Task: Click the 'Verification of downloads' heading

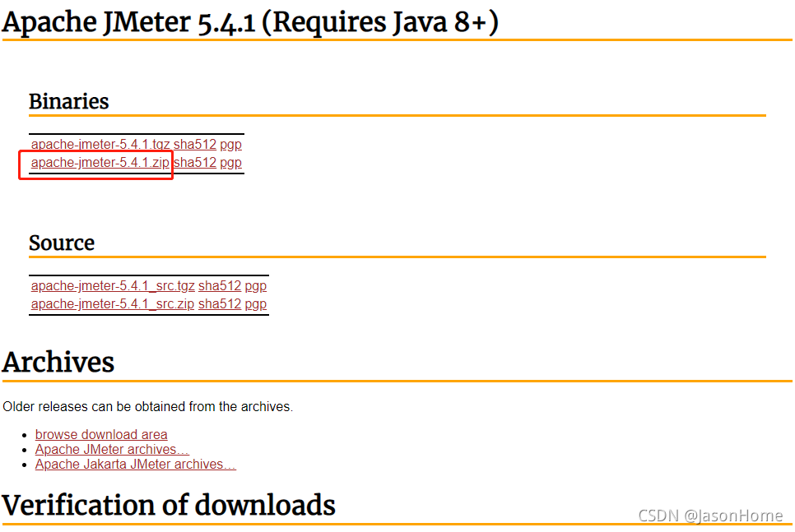Action: (169, 505)
